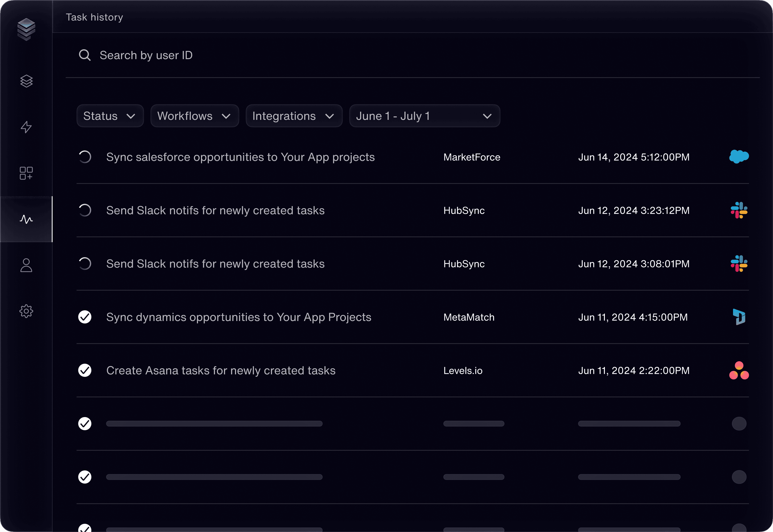Open the settings gear in sidebar
This screenshot has width=773, height=532.
(26, 311)
